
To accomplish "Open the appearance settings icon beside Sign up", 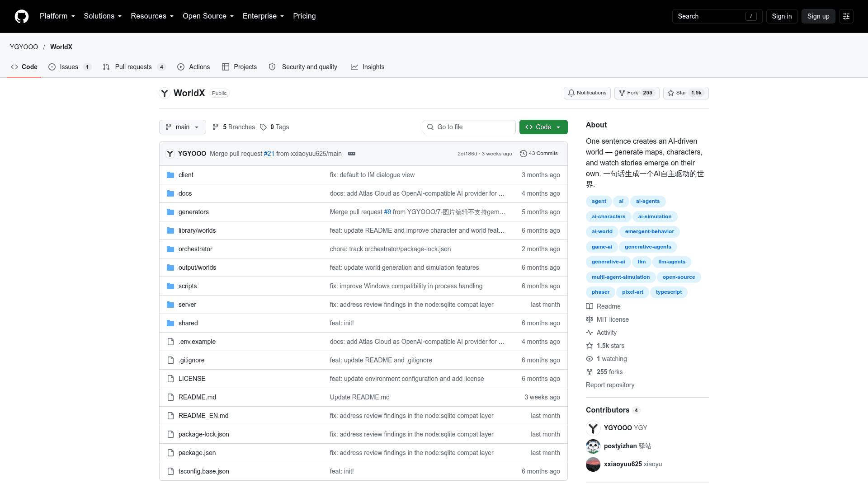I will click(x=846, y=16).
